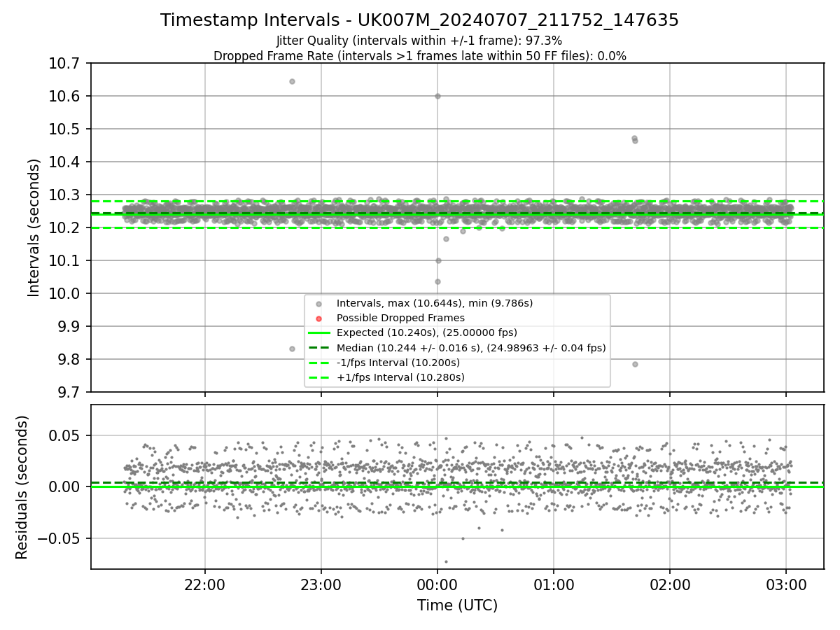Click the solid green Expected legend line
840x630 pixels.
click(x=318, y=333)
